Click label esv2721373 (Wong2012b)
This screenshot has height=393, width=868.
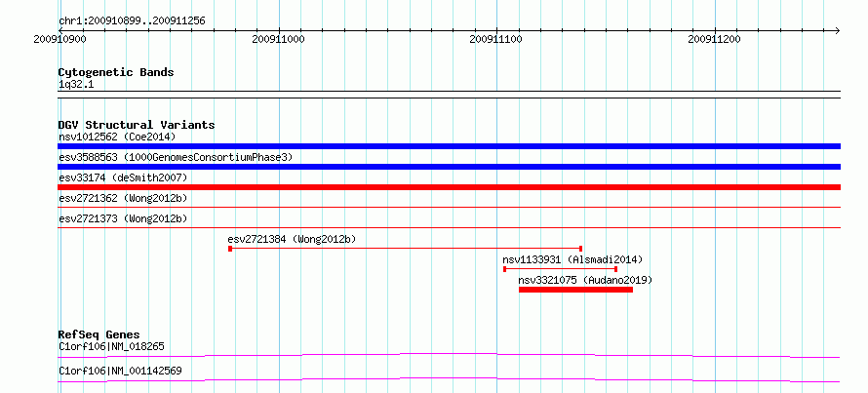[123, 218]
